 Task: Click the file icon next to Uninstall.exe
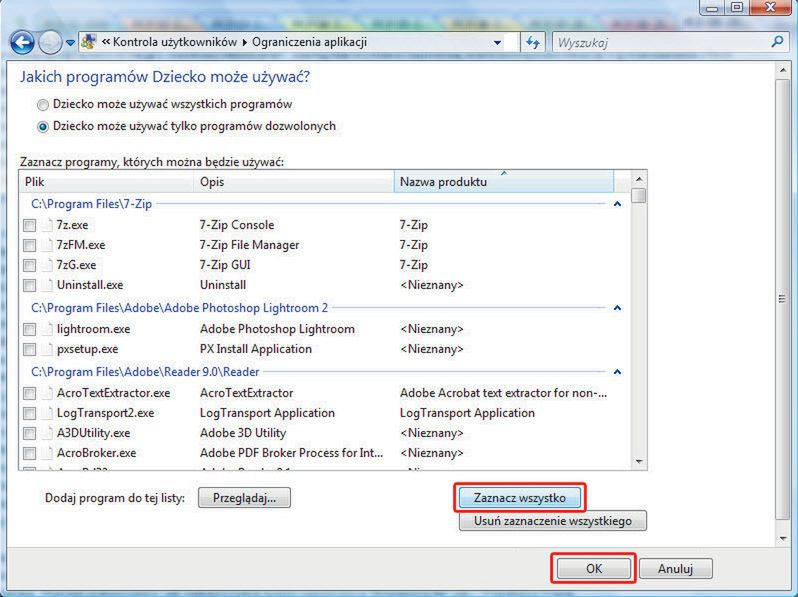click(x=47, y=285)
